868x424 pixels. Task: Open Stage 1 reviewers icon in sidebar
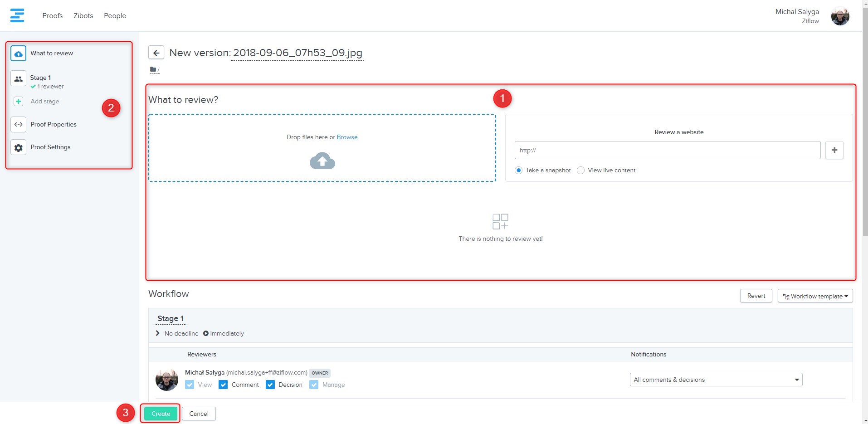coord(18,79)
